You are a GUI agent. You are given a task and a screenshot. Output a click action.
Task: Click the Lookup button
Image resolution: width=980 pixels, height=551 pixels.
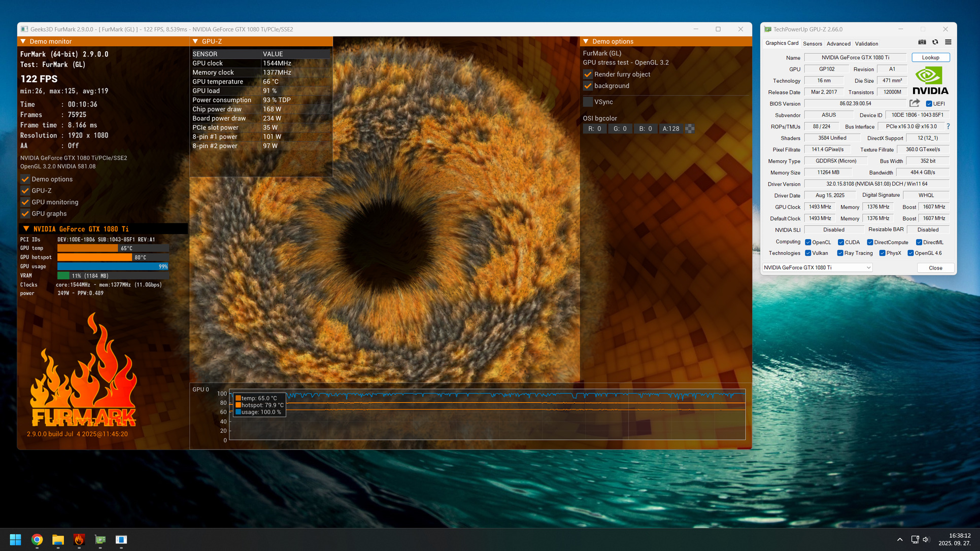tap(930, 57)
